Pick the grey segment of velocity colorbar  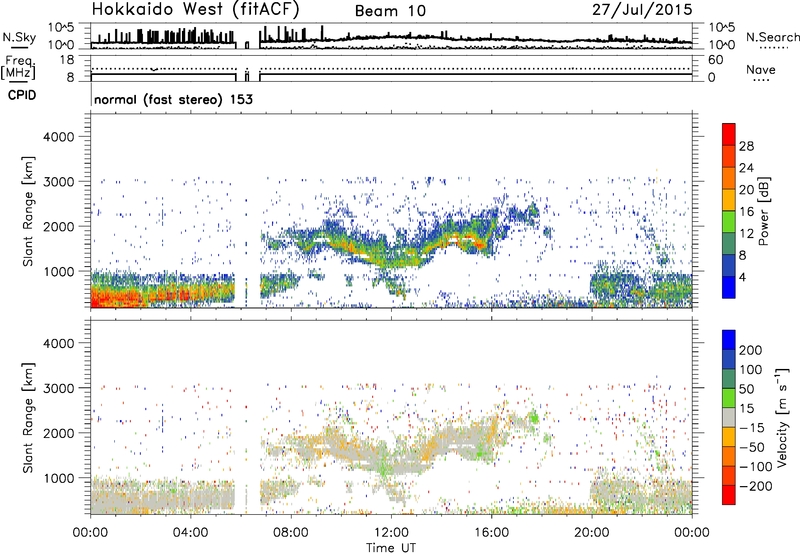(729, 417)
